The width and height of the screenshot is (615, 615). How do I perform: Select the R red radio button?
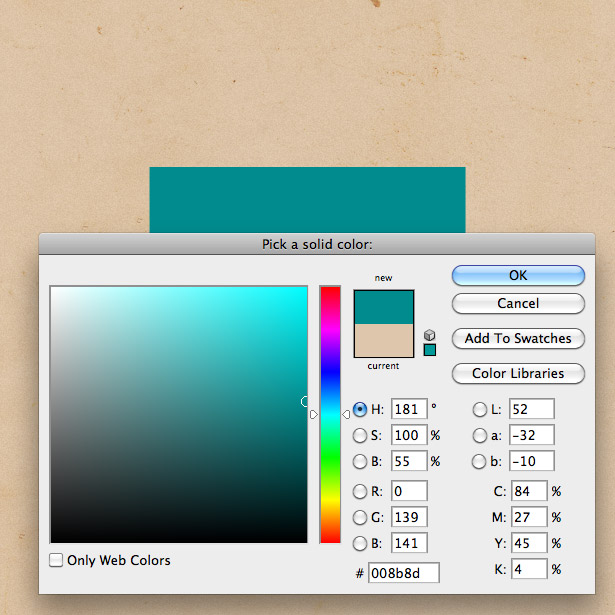pyautogui.click(x=360, y=491)
